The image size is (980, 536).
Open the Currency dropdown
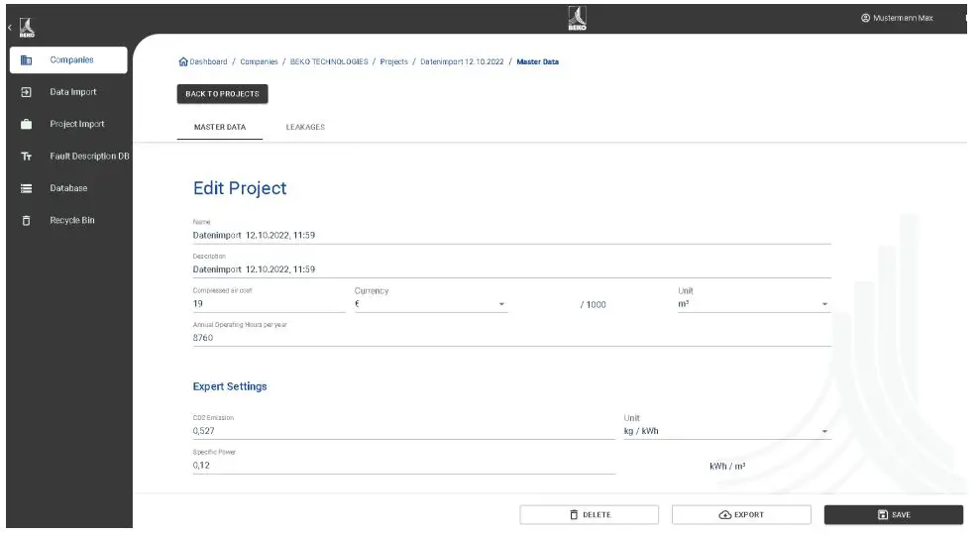click(x=431, y=304)
